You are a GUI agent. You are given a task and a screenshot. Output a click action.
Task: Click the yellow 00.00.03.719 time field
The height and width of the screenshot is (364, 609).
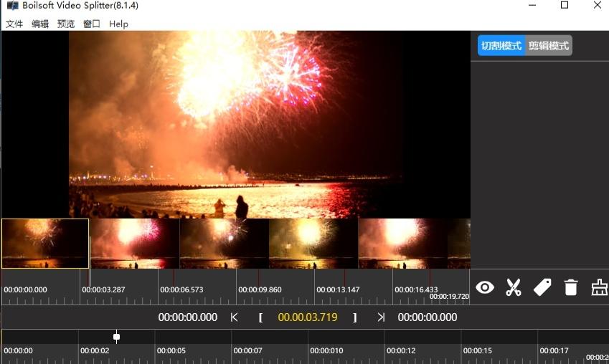click(x=308, y=317)
